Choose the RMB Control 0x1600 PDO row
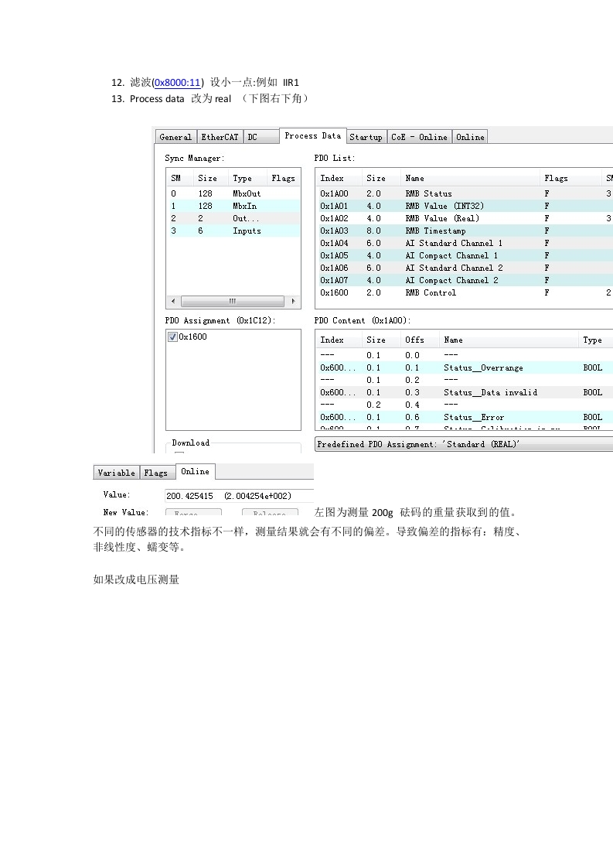The image size is (613, 868). [x=431, y=292]
